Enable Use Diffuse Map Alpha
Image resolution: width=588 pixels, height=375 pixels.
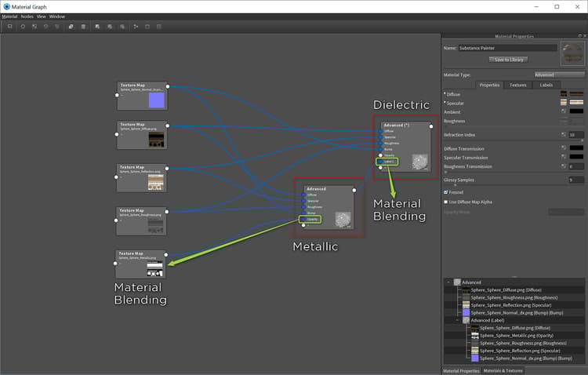click(446, 202)
